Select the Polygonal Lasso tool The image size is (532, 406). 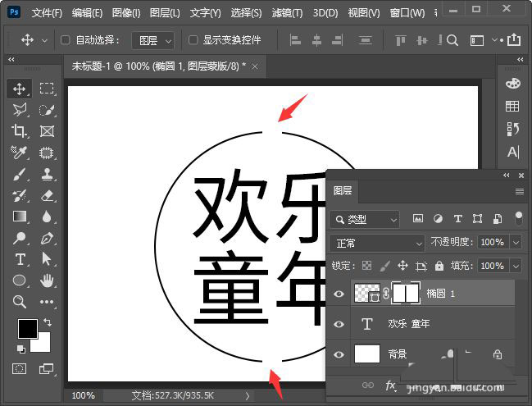click(x=20, y=110)
